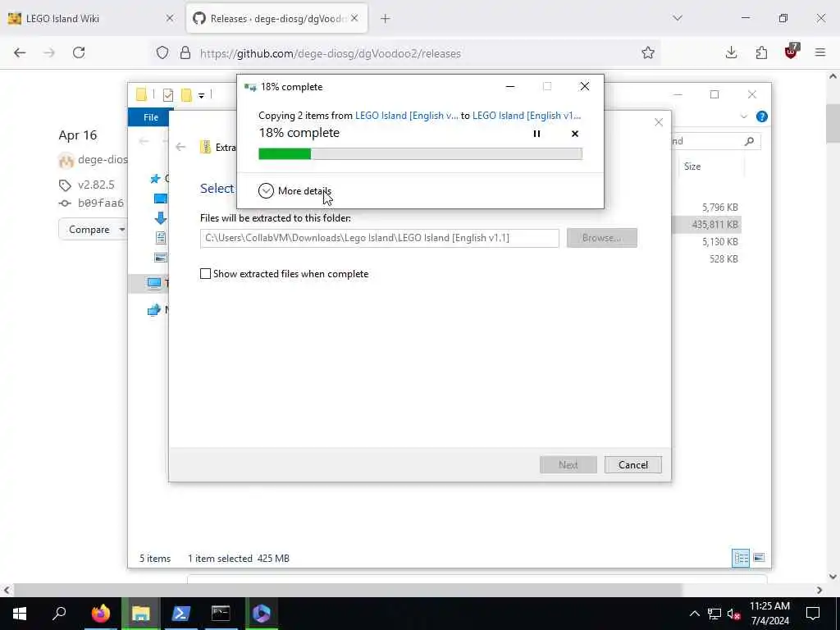Click the uBlock Origin icon
This screenshot has width=840, height=630.
(792, 52)
